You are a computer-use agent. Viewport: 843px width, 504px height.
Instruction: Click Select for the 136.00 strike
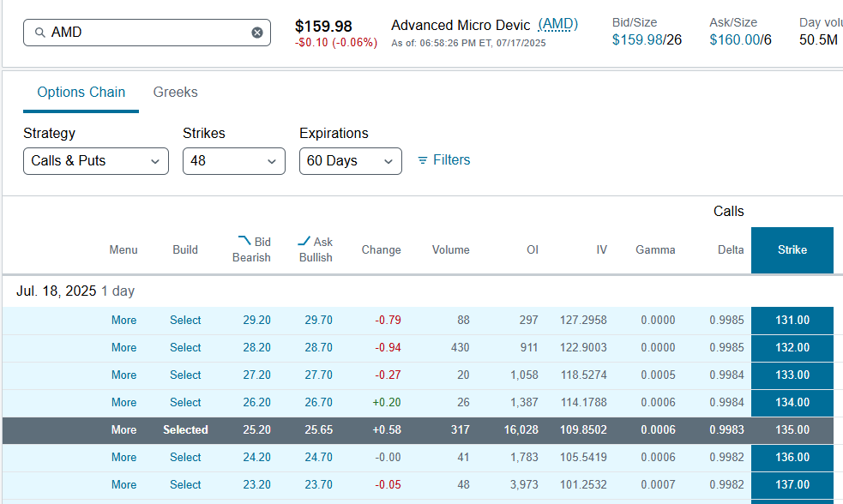pos(185,457)
